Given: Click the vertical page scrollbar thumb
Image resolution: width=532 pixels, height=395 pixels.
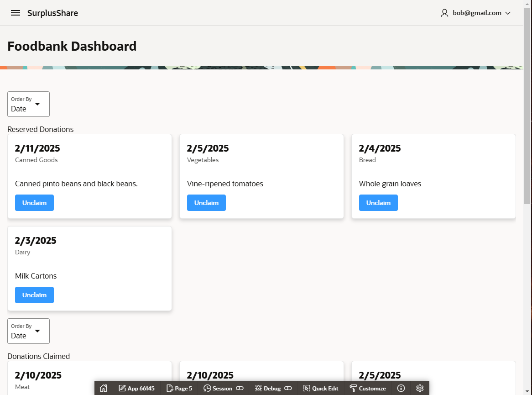Looking at the screenshot, I should (x=527, y=105).
